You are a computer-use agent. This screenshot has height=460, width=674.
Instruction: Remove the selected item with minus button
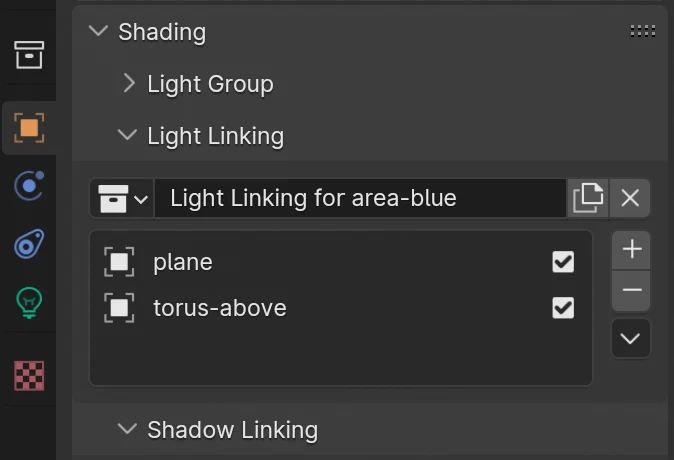[631, 291]
